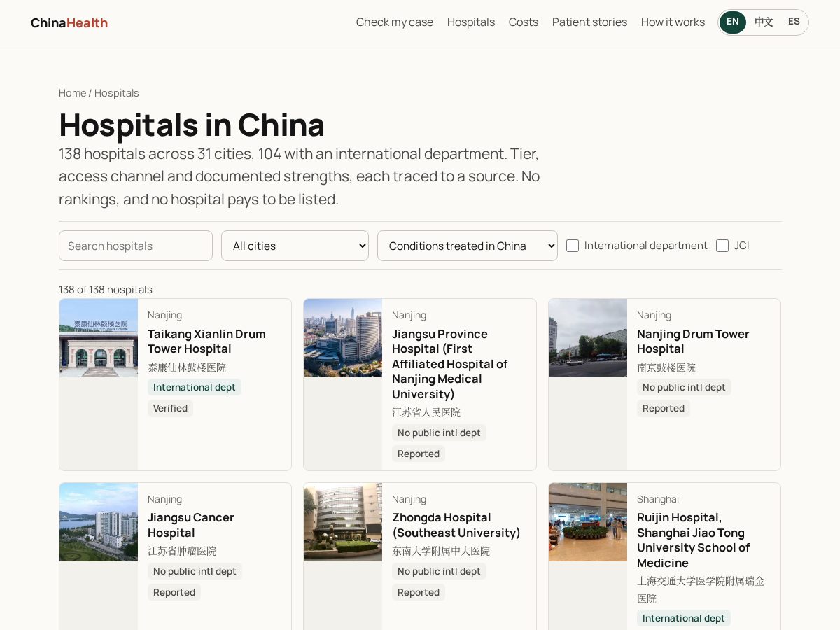Open How it works page
Image resolution: width=840 pixels, height=630 pixels.
[x=673, y=22]
